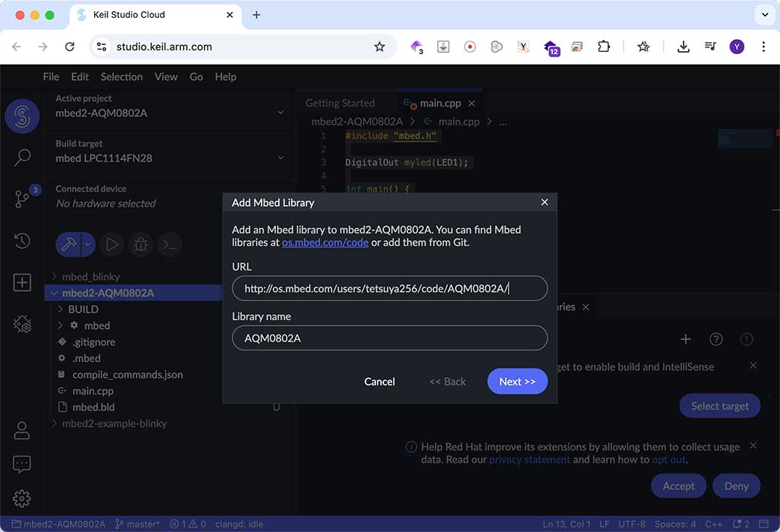The height and width of the screenshot is (532, 780).
Task: Click the Library name input field
Action: 389,337
